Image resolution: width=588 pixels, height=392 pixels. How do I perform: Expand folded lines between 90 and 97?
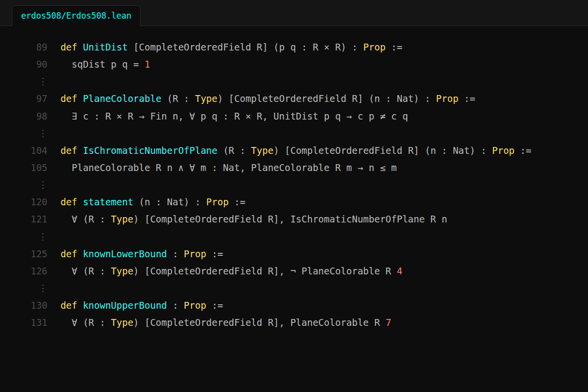click(x=43, y=81)
